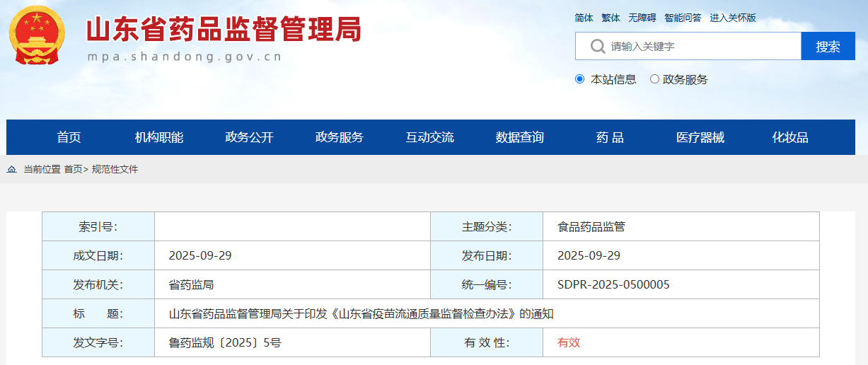
Task: Select the 政务服务 radio button
Action: click(654, 79)
